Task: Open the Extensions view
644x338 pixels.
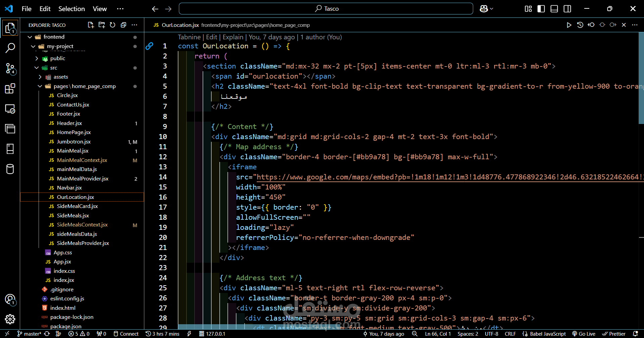Action: coord(10,89)
